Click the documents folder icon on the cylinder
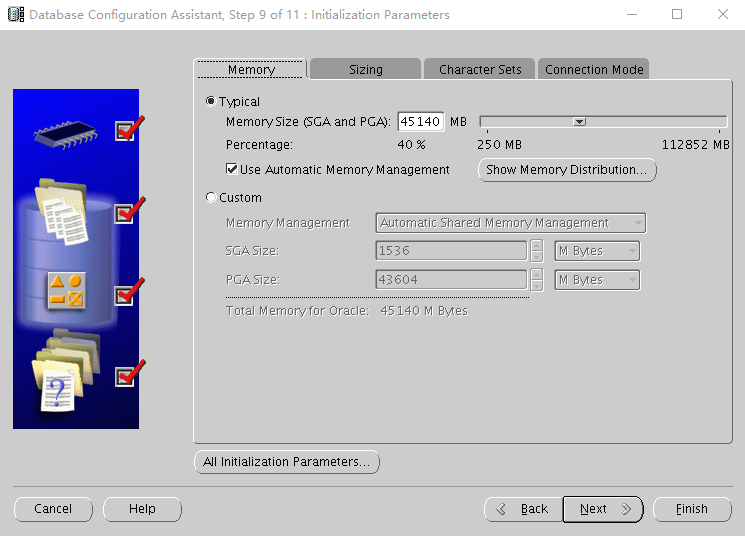 point(62,211)
